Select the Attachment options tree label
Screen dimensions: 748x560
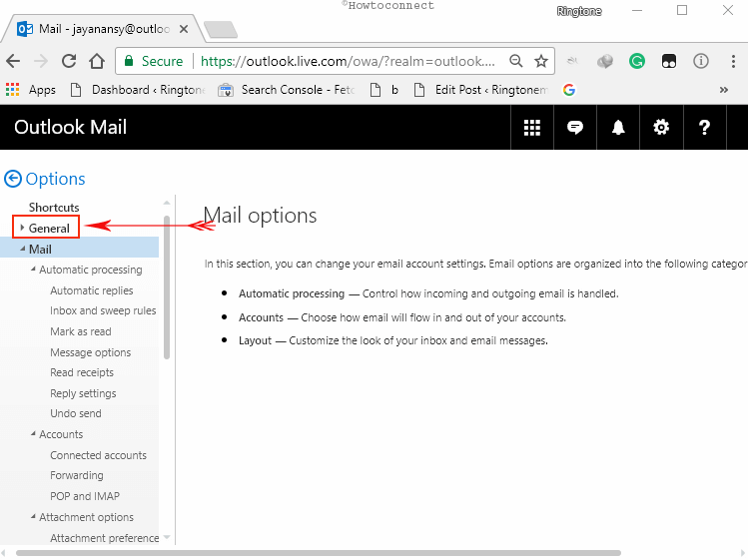pyautogui.click(x=86, y=517)
